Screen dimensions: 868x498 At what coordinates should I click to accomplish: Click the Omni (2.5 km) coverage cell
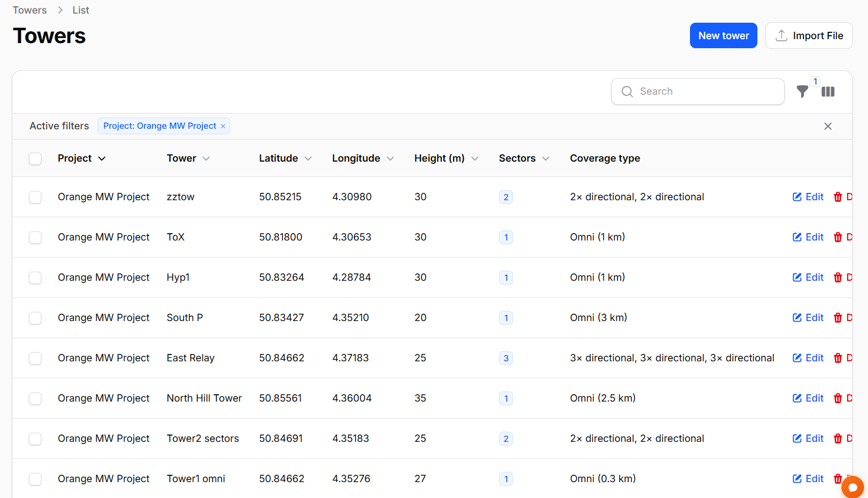603,398
